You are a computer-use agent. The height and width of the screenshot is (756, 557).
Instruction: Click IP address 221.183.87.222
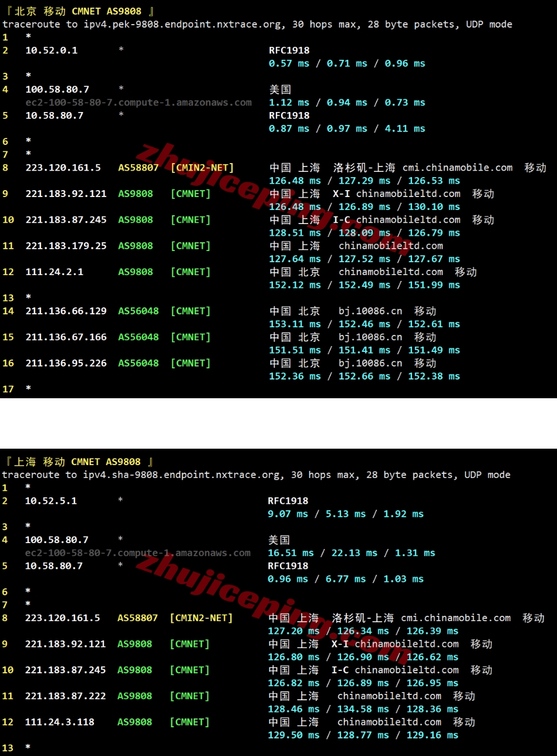pos(65,696)
